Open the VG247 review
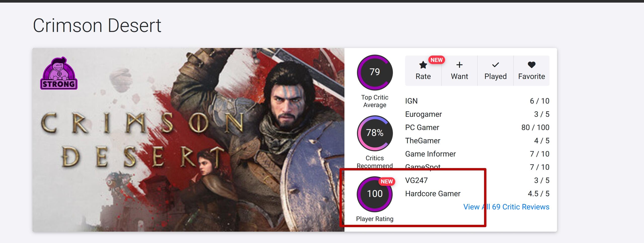This screenshot has width=644, height=243. coord(416,180)
